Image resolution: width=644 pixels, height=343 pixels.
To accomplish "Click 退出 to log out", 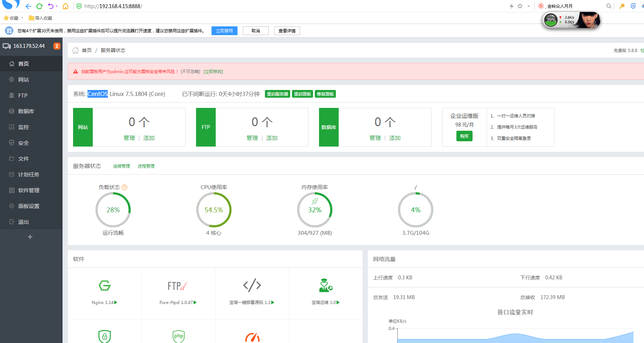I will click(x=31, y=222).
